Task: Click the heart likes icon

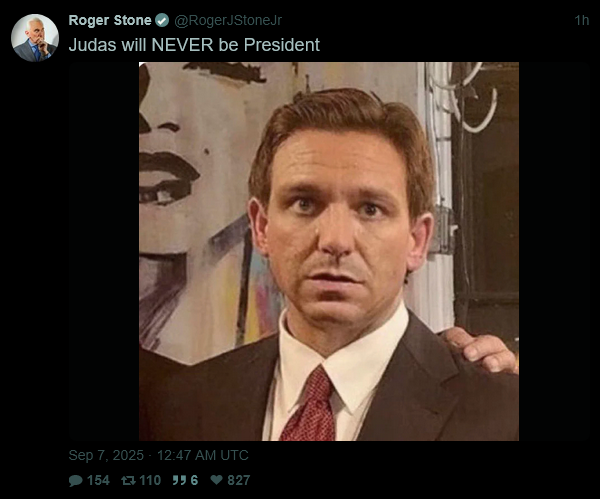Action: pos(217,479)
